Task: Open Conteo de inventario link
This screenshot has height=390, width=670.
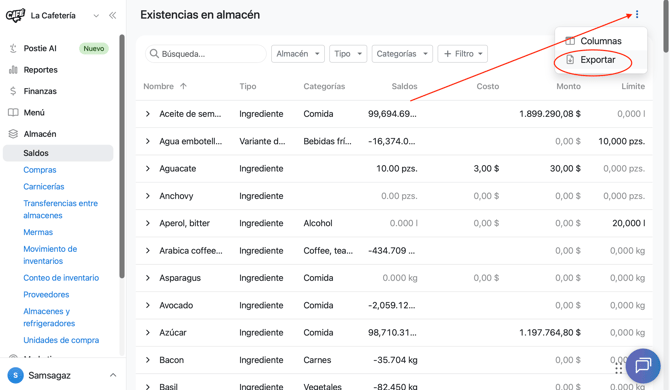Action: [x=61, y=278]
